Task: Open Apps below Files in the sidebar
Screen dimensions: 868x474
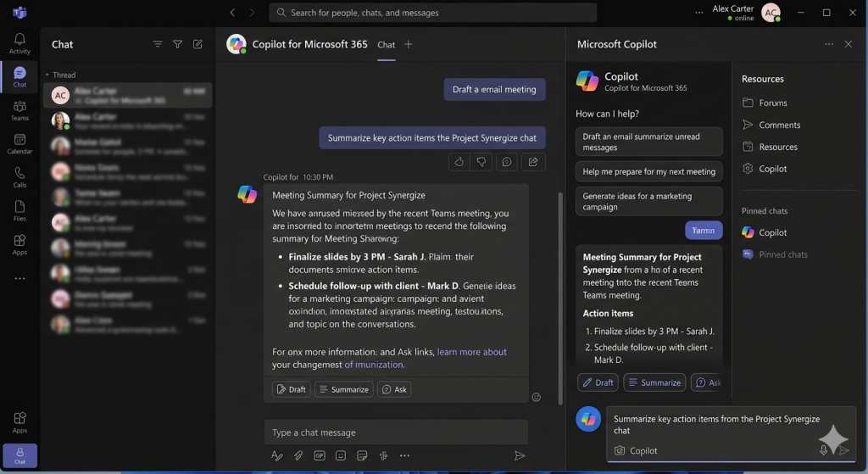Action: click(x=19, y=245)
